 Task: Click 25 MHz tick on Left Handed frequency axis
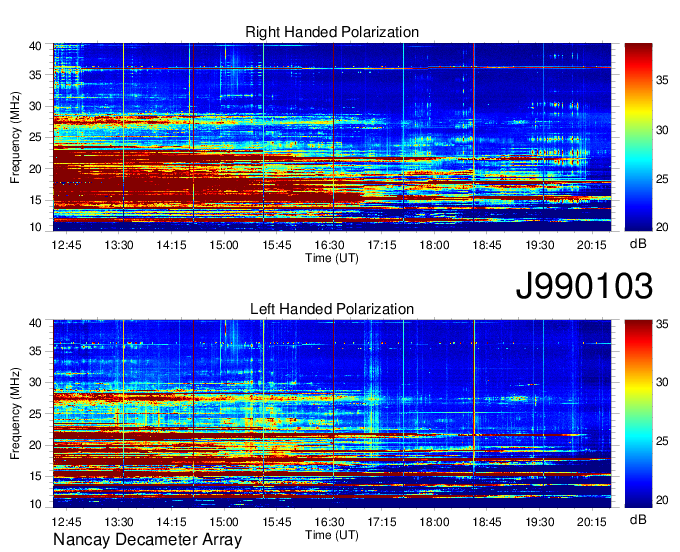36,414
